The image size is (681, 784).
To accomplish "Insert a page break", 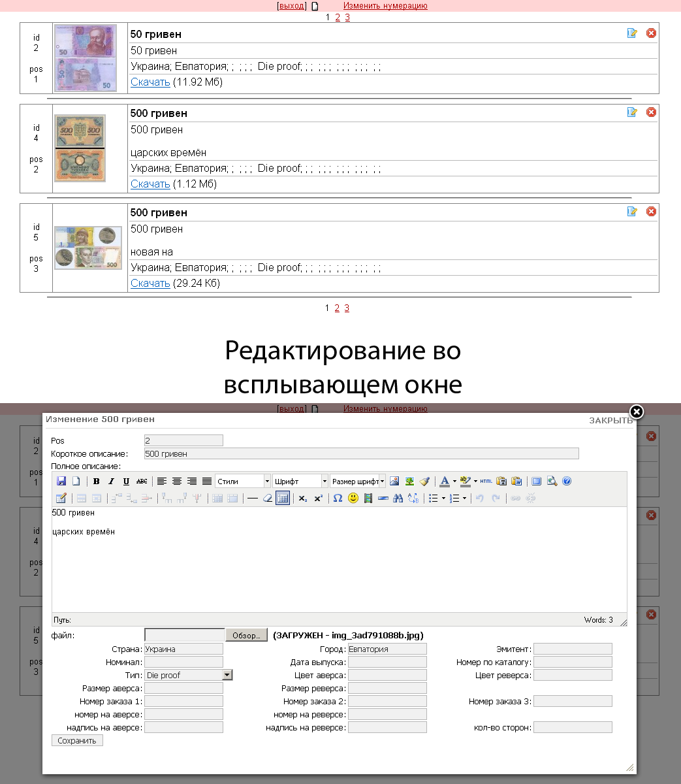I will tap(383, 498).
